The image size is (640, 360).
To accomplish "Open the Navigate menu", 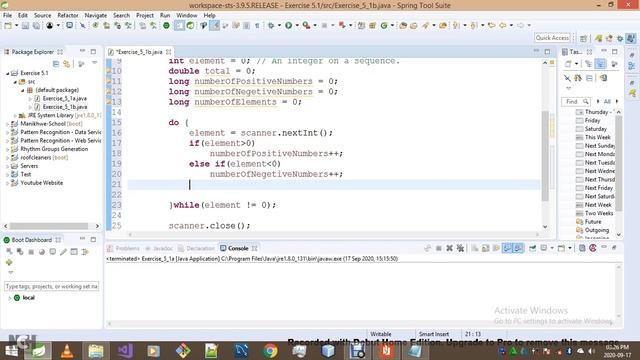I will (x=96, y=15).
